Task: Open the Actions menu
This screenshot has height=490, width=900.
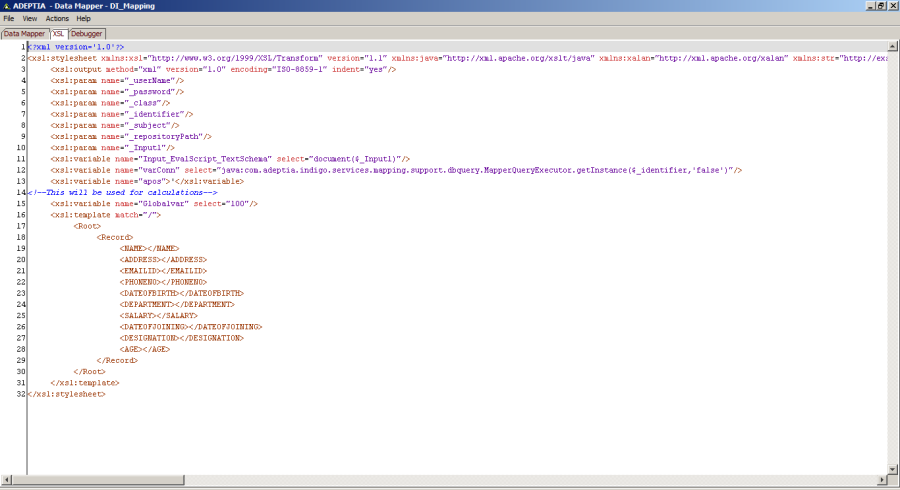Action: pyautogui.click(x=57, y=18)
